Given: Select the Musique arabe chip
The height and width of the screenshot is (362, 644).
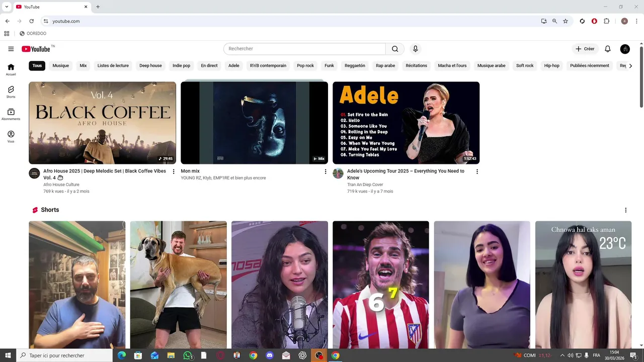Looking at the screenshot, I should point(492,65).
